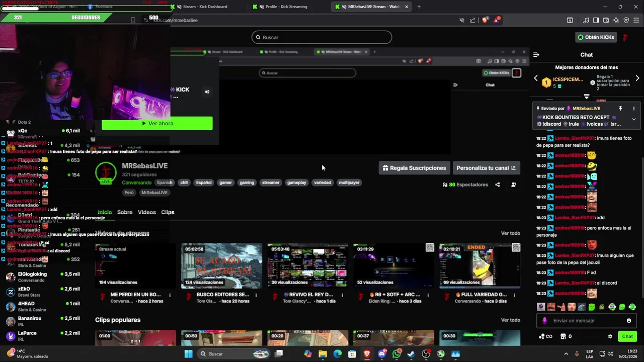644x362 pixels.
Task: Select the Español channel tag
Action: pyautogui.click(x=204, y=183)
